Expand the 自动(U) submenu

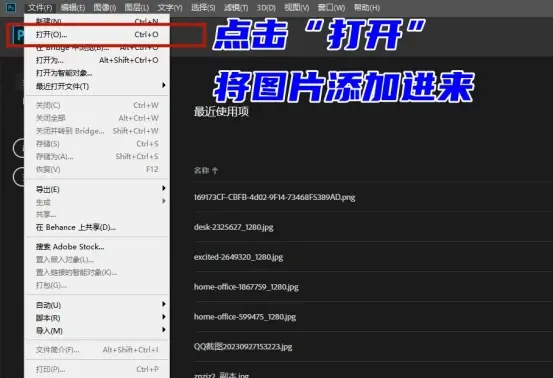pos(97,305)
